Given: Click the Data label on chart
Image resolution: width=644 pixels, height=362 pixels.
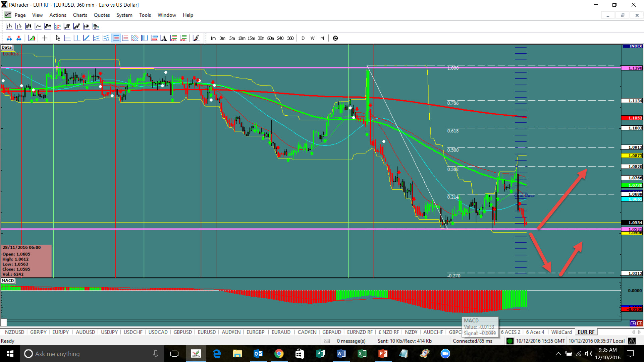Looking at the screenshot, I should [x=7, y=47].
